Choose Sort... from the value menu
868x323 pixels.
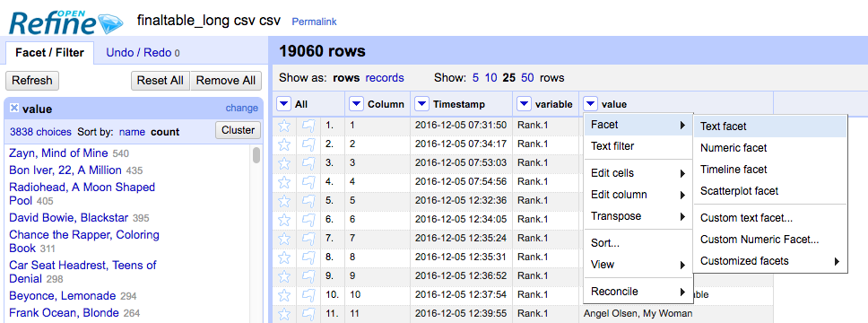click(638, 243)
